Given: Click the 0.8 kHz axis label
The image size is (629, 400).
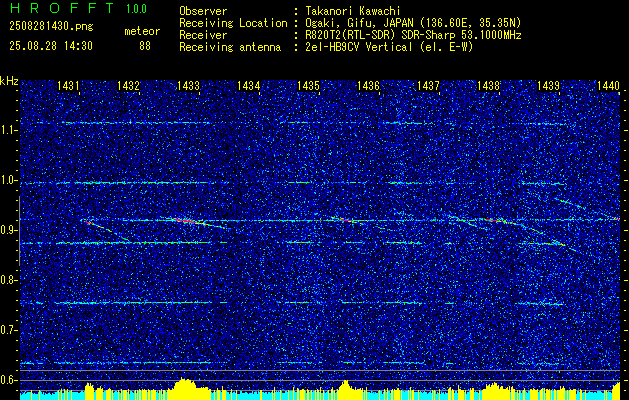Looking at the screenshot, I should tap(8, 280).
